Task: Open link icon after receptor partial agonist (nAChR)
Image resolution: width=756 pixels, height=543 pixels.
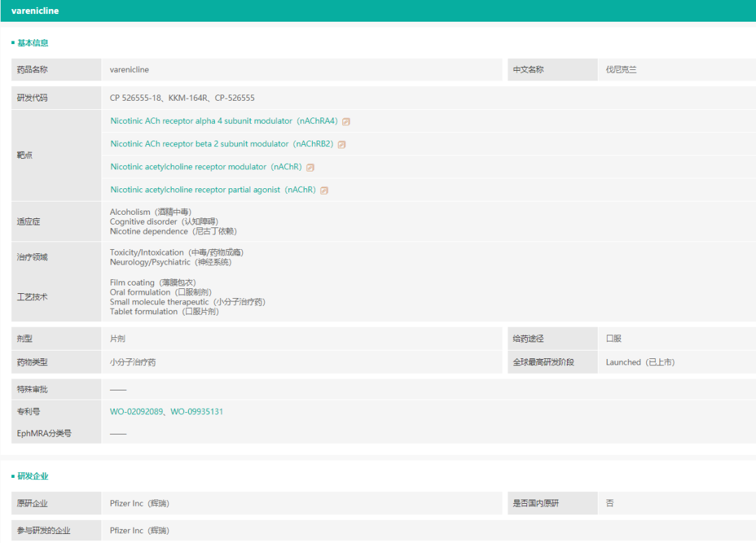Action: [324, 191]
